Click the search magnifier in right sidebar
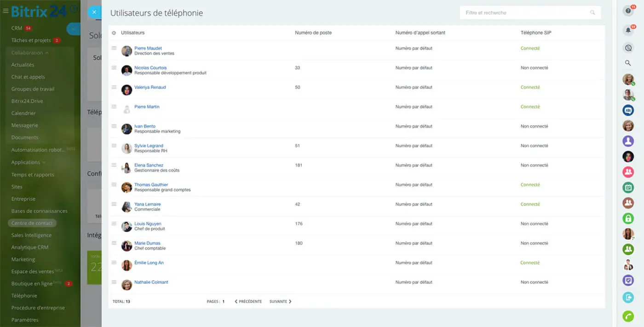 [x=628, y=63]
